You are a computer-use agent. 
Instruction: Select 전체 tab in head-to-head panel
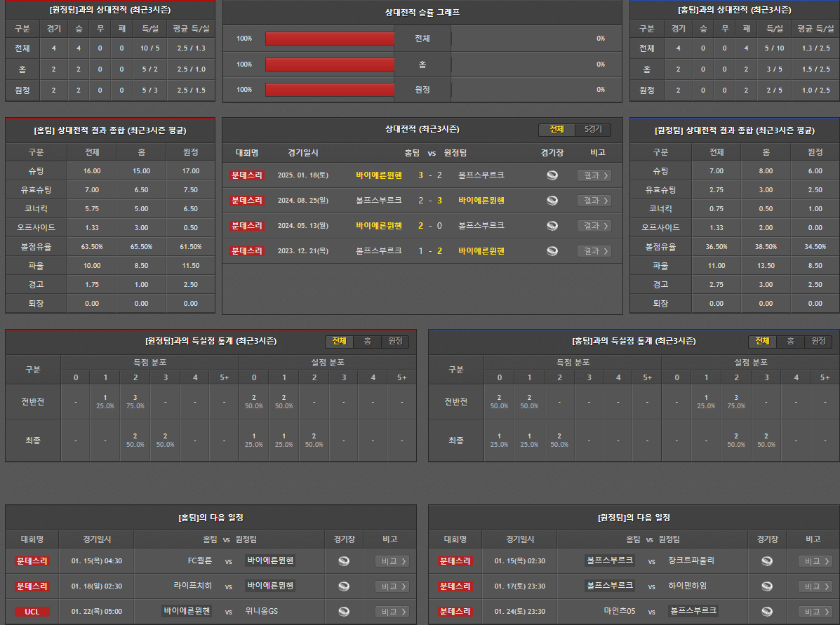point(556,130)
